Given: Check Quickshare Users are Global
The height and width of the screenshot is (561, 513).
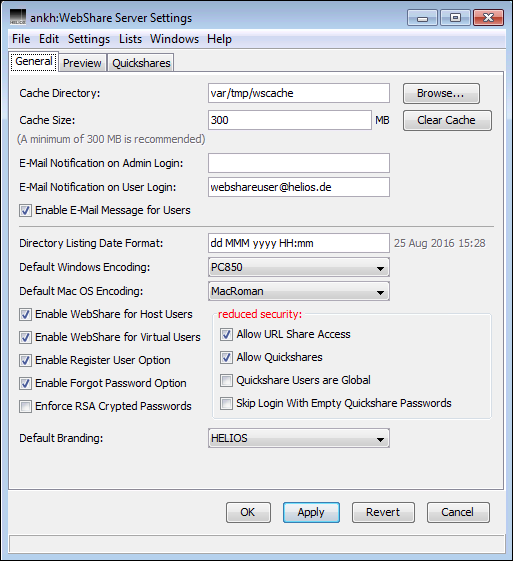Looking at the screenshot, I should (x=226, y=380).
